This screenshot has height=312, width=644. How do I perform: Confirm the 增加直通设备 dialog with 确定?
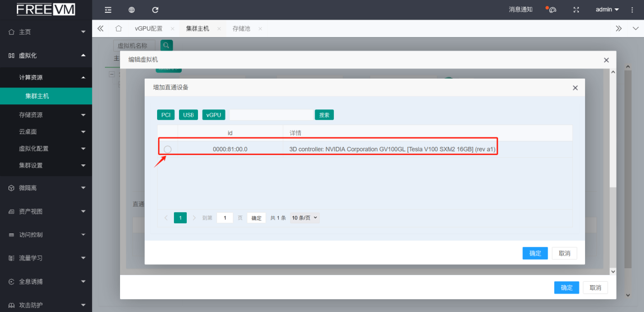pos(535,254)
